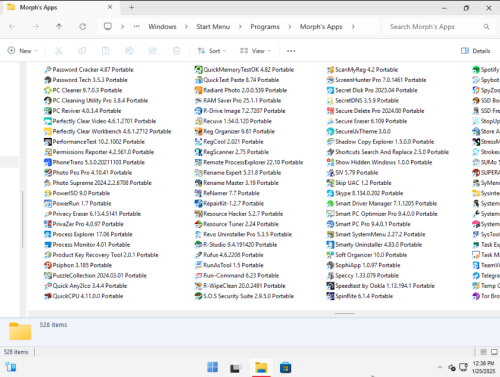Click the Back navigation arrow
The height and width of the screenshot is (377, 500).
pyautogui.click(x=12, y=27)
